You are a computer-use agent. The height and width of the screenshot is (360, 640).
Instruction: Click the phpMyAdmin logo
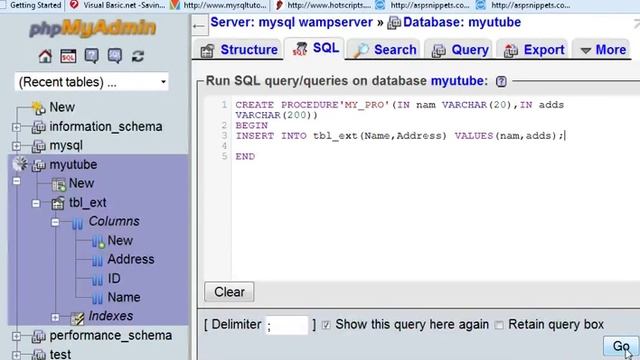click(x=93, y=29)
